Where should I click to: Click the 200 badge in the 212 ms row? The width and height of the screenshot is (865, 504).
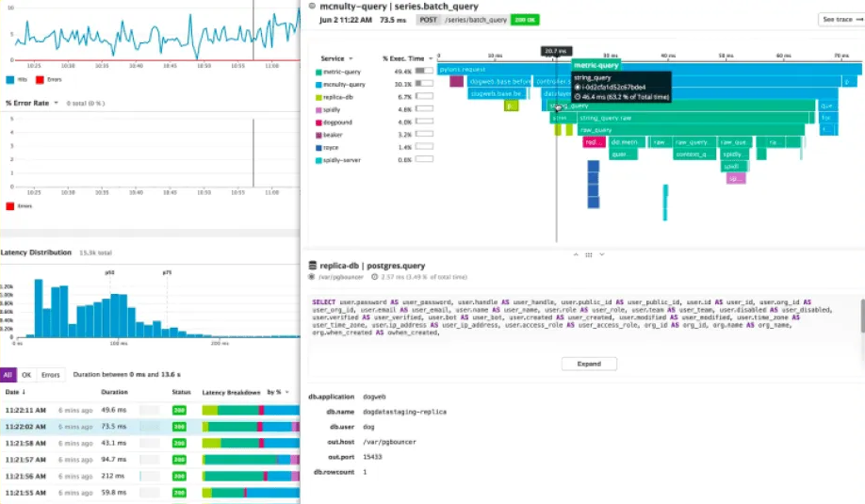[179, 476]
